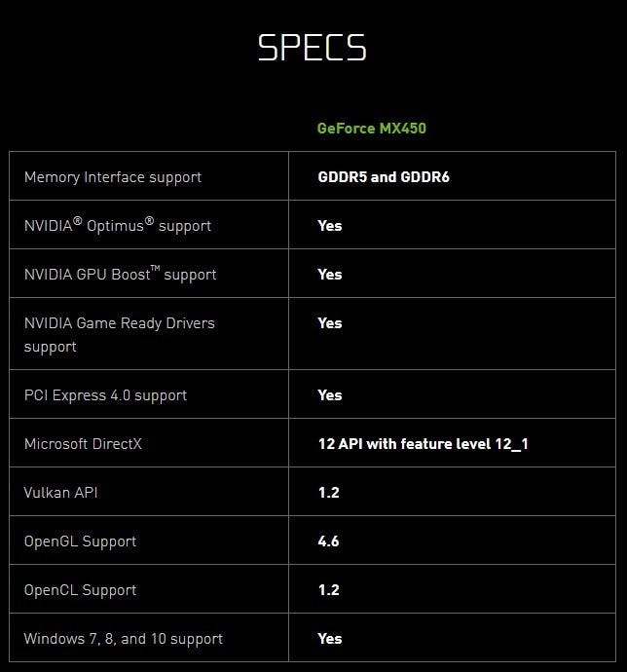
Task: Select the NVIDIA Game Ready Drivers label
Action: pos(119,334)
